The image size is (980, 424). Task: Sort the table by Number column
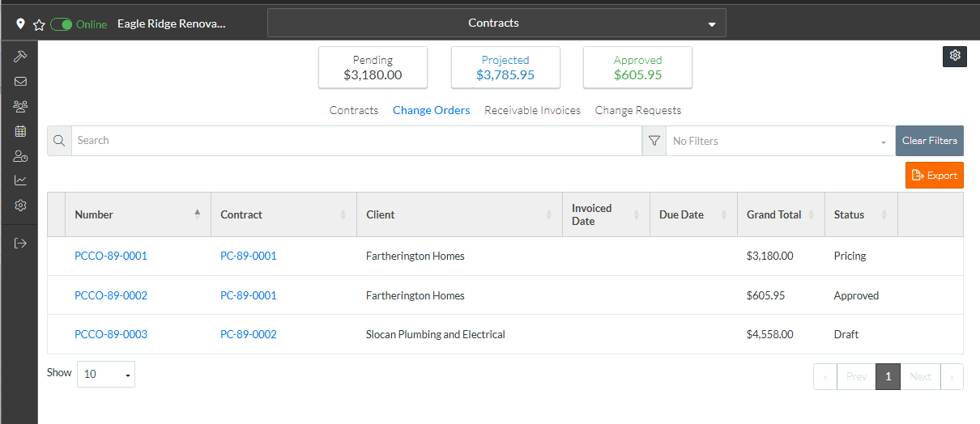click(137, 214)
